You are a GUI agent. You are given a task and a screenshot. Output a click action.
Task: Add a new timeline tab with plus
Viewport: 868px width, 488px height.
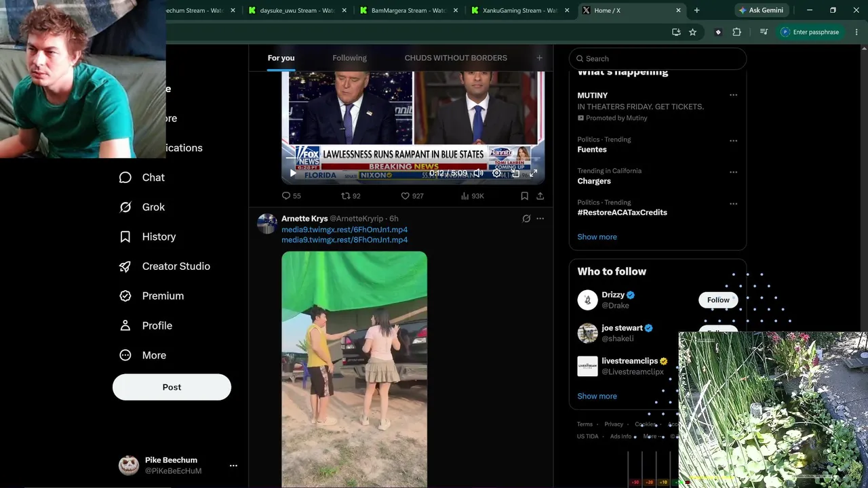click(x=539, y=58)
